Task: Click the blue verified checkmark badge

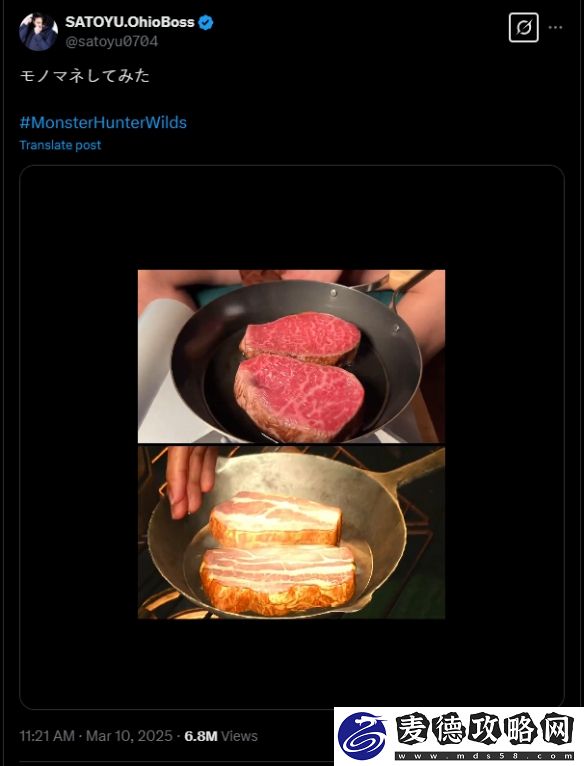Action: tap(206, 22)
